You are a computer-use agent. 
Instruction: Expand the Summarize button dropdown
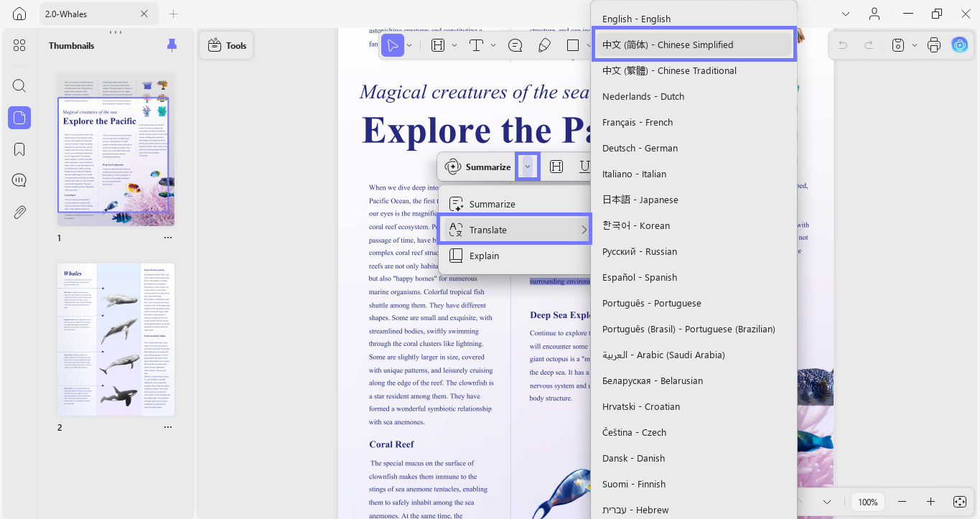pyautogui.click(x=528, y=166)
